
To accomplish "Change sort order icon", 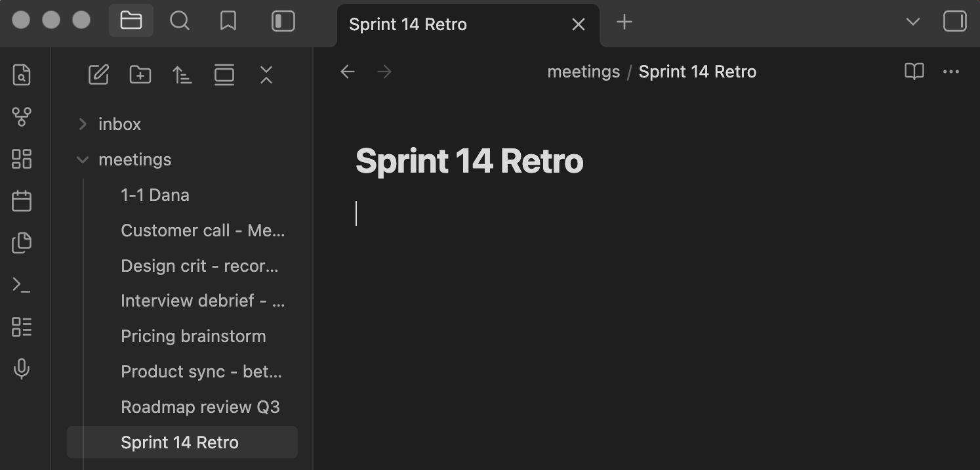I will point(182,75).
